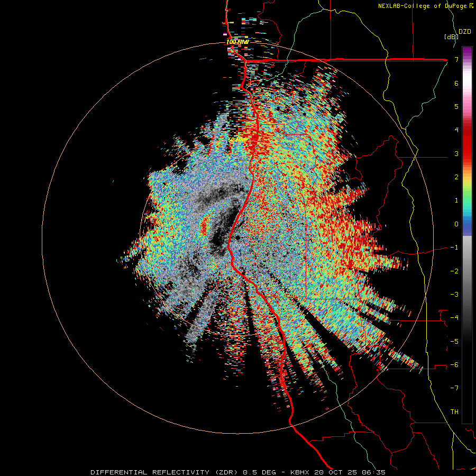Click the 1 value on the color scale
The width and height of the screenshot is (476, 476).
(x=456, y=200)
